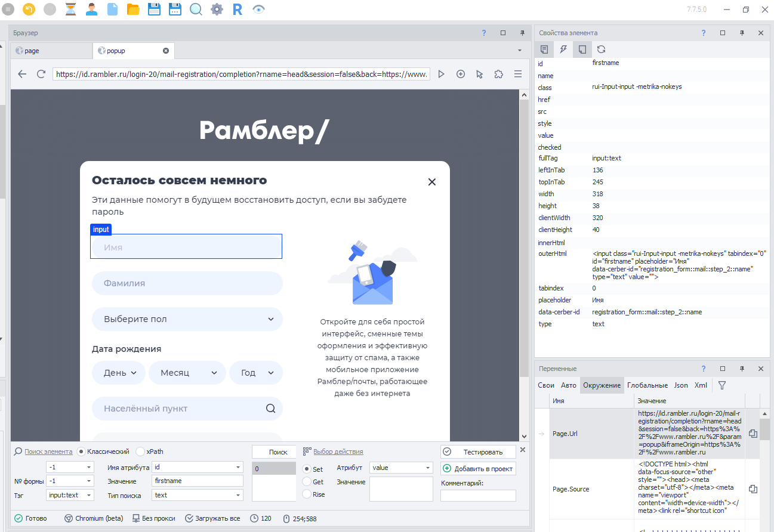Click the browser URL address bar
Screen dimensions: 774x532
[x=241, y=74]
